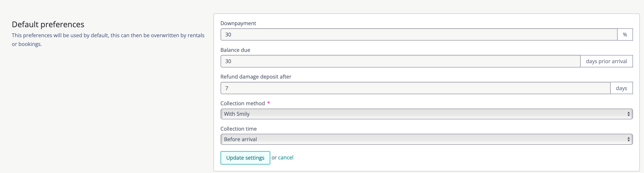Click the required asterisk by Collection method
The height and width of the screenshot is (173, 644).
click(268, 103)
